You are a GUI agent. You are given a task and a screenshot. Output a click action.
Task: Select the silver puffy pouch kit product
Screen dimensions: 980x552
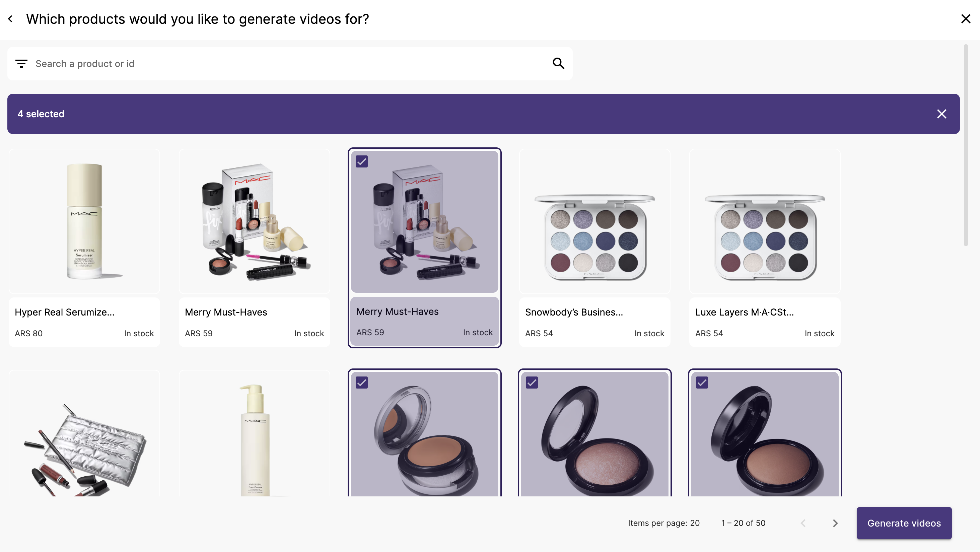(84, 433)
